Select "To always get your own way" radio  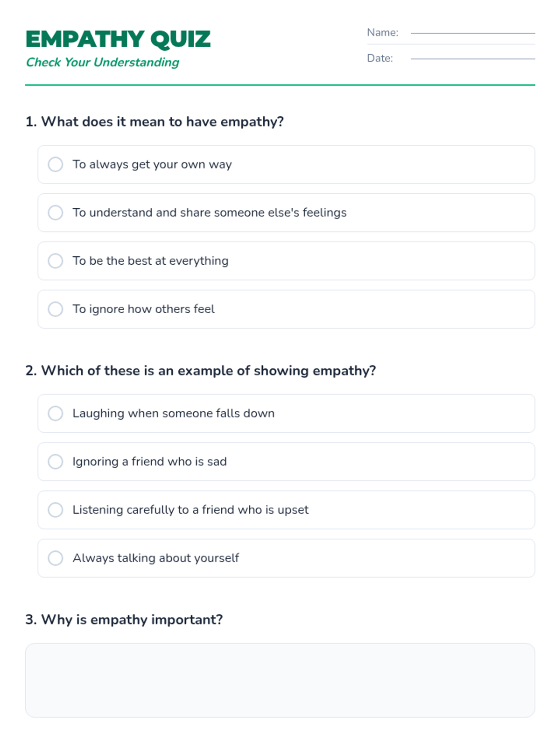(x=56, y=164)
